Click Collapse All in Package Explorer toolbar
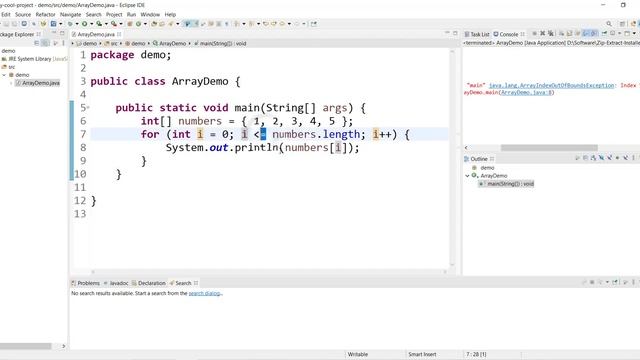 (37, 43)
